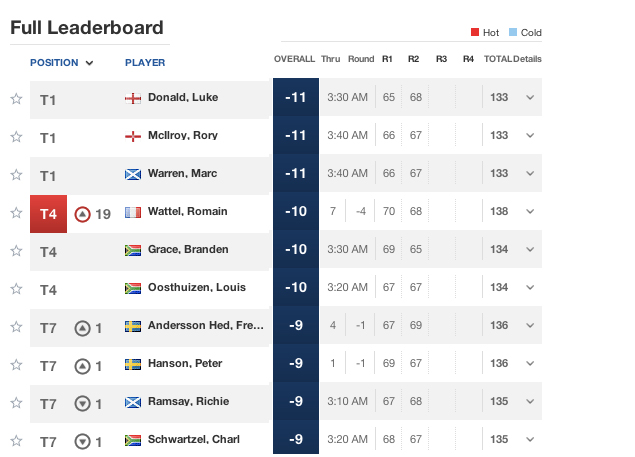
Task: Click down-arrow movement icon for Ramsay
Action: pyautogui.click(x=83, y=403)
